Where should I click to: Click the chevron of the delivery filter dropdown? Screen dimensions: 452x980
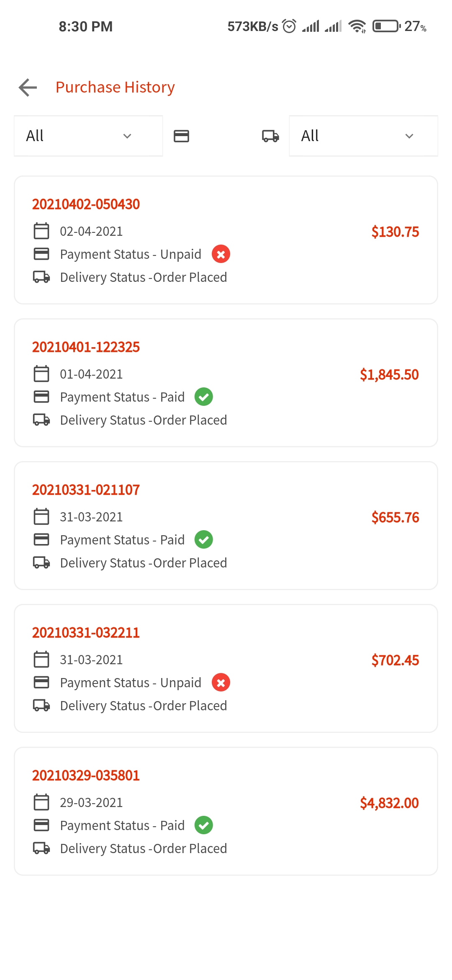pos(409,136)
